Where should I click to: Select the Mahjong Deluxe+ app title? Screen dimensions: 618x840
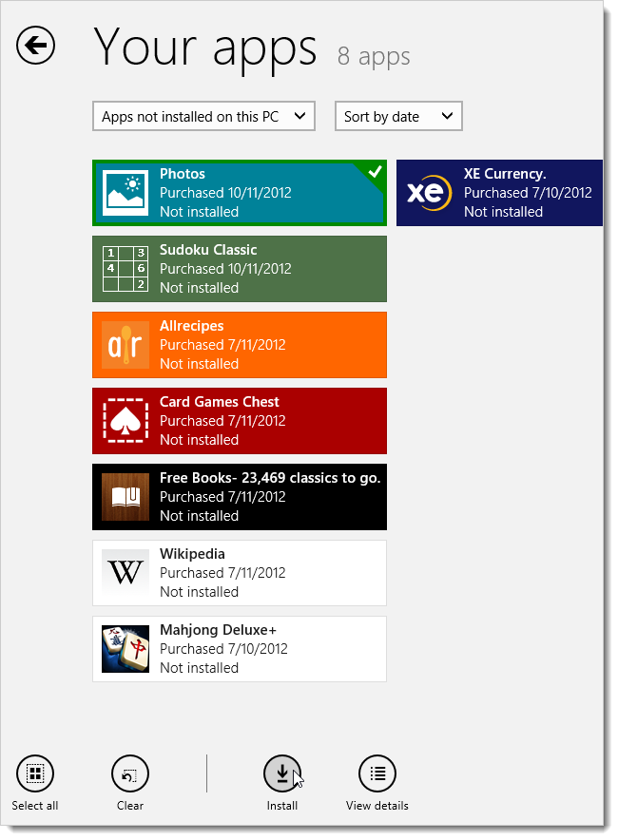click(218, 630)
